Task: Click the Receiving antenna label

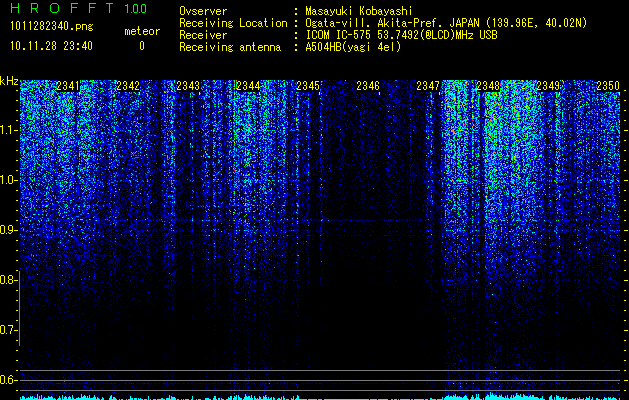Action: (230, 47)
